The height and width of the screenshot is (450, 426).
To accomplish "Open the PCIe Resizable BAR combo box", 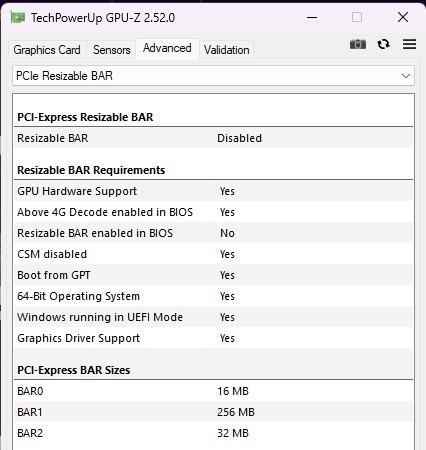I will click(x=213, y=76).
